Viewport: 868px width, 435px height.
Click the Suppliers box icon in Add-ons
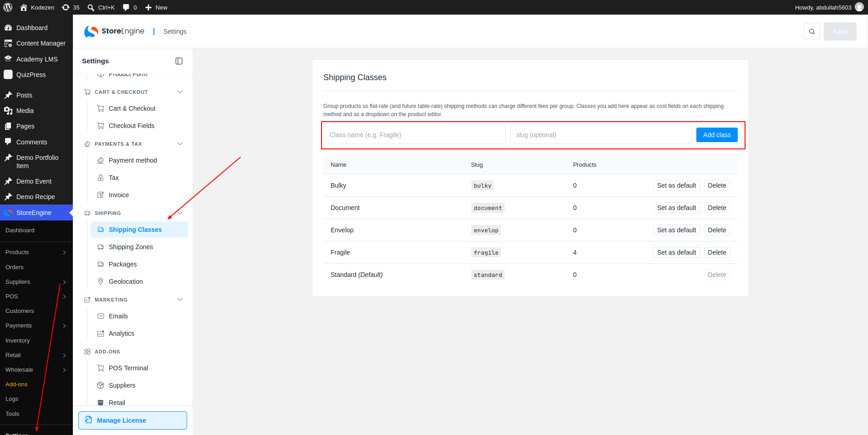(101, 385)
